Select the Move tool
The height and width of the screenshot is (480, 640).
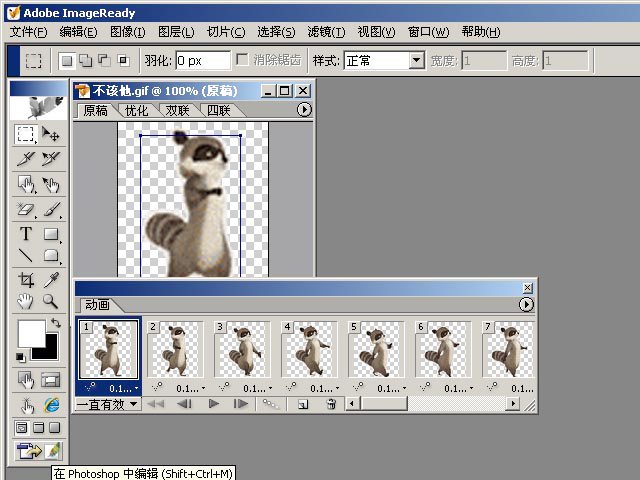pos(51,134)
